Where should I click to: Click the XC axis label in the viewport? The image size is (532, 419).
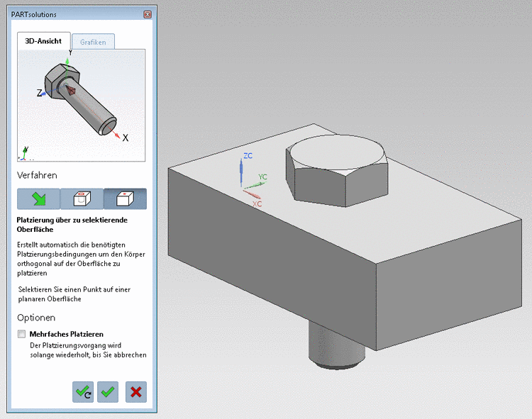pos(257,203)
